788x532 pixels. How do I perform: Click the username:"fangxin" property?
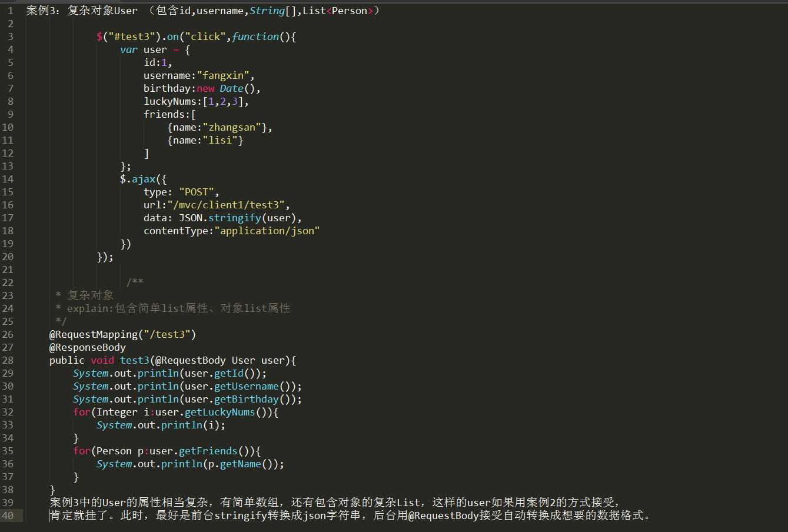199,75
